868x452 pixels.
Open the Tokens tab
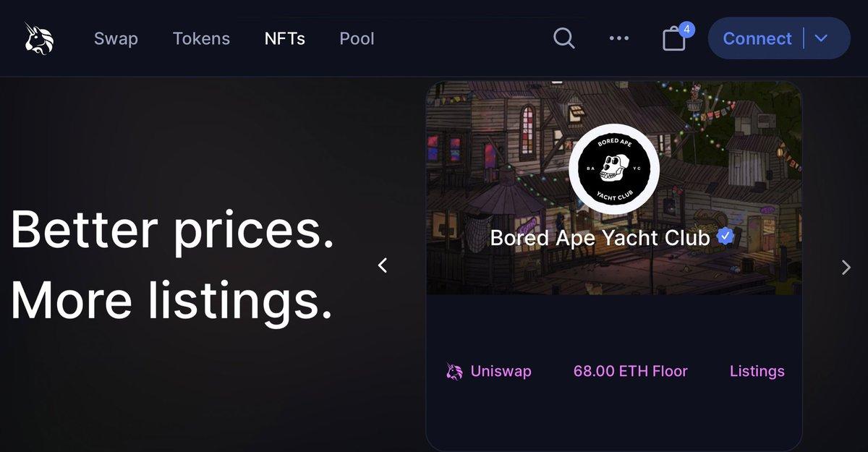tap(201, 38)
